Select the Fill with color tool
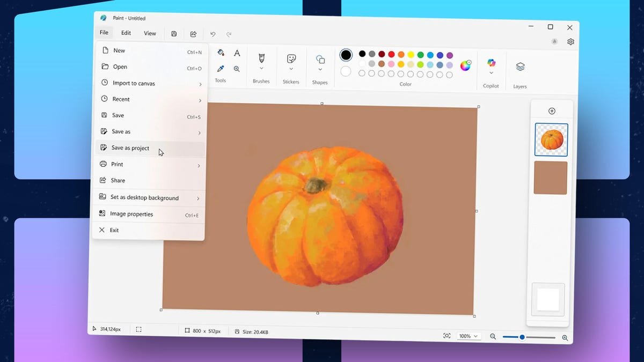Viewport: 644px width, 362px height. pos(220,53)
